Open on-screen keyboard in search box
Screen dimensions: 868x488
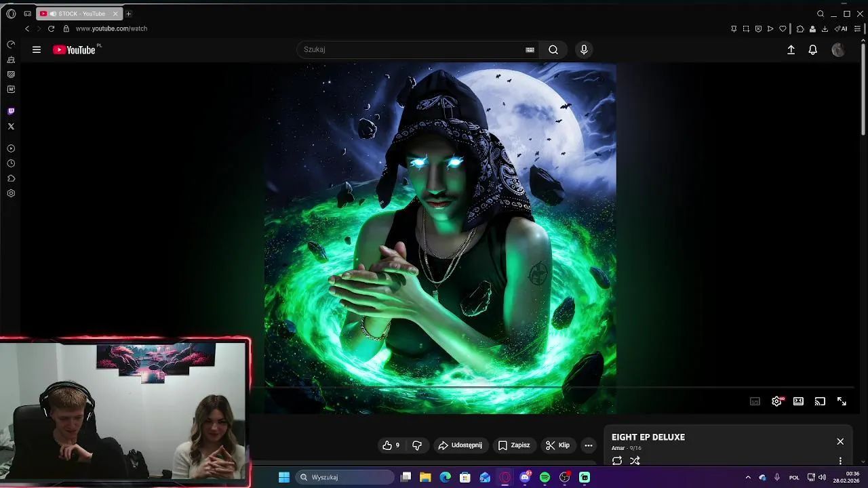pyautogui.click(x=530, y=49)
